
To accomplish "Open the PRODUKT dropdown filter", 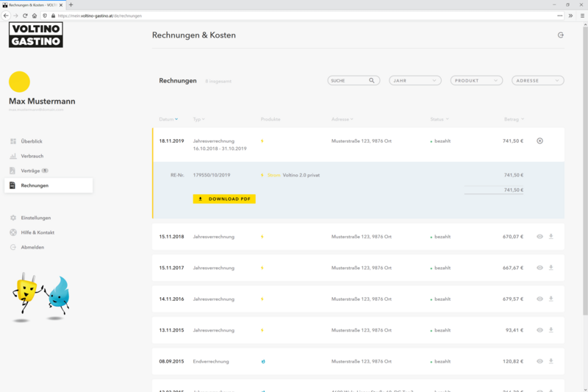I will point(476,81).
